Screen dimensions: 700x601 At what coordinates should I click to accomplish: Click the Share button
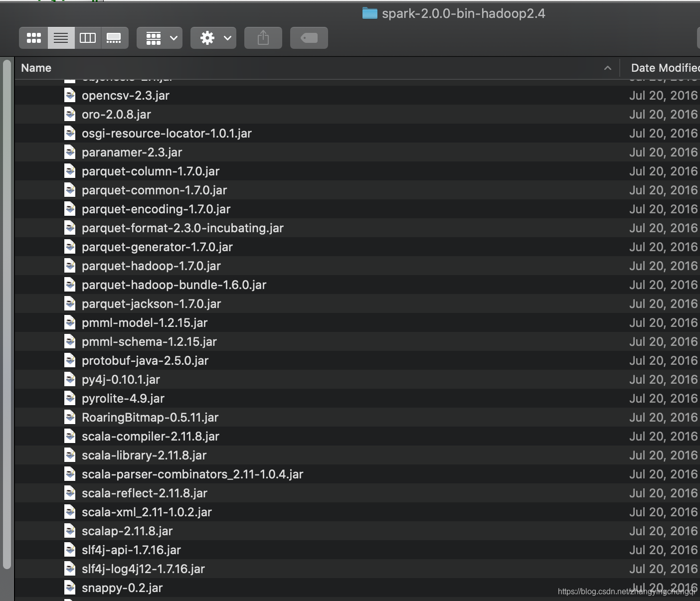(263, 38)
